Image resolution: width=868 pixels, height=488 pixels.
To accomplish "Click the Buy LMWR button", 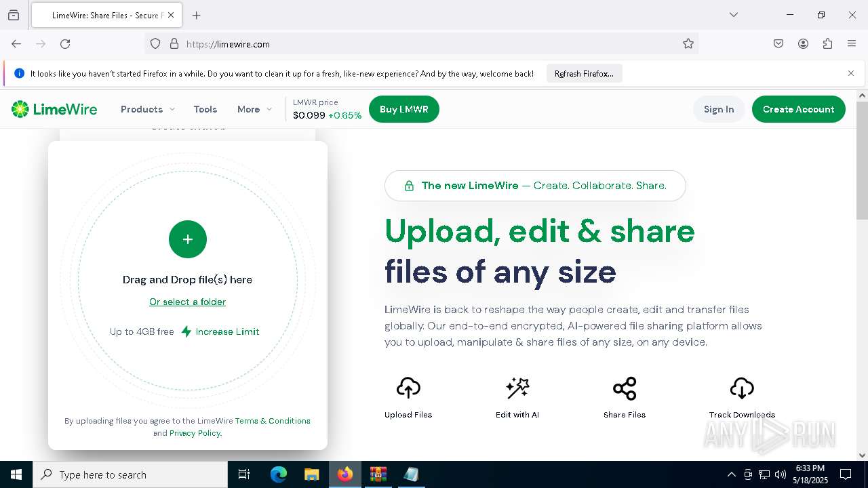I will [x=404, y=109].
